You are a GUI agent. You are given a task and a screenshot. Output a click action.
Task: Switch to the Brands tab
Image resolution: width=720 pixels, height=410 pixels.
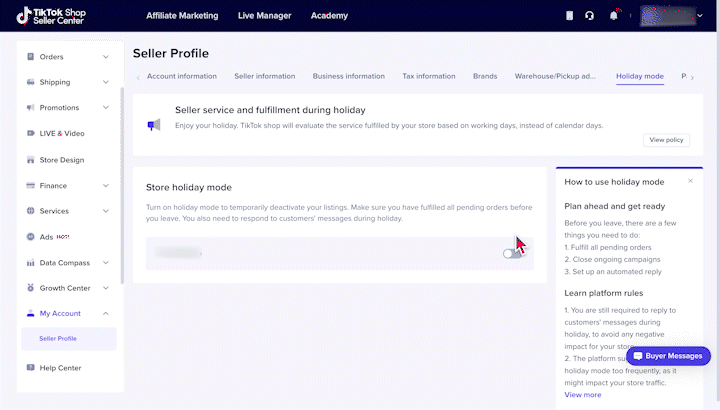tap(485, 76)
